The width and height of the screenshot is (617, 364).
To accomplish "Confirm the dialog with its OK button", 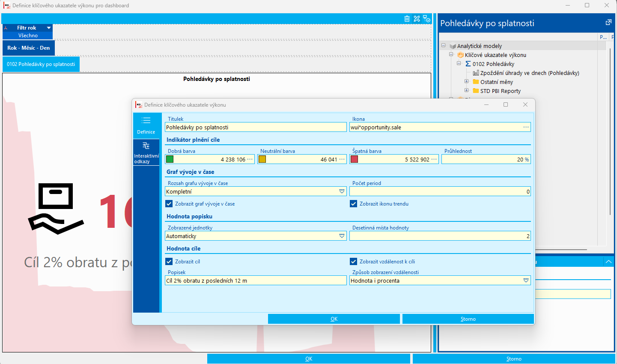I will coord(334,319).
